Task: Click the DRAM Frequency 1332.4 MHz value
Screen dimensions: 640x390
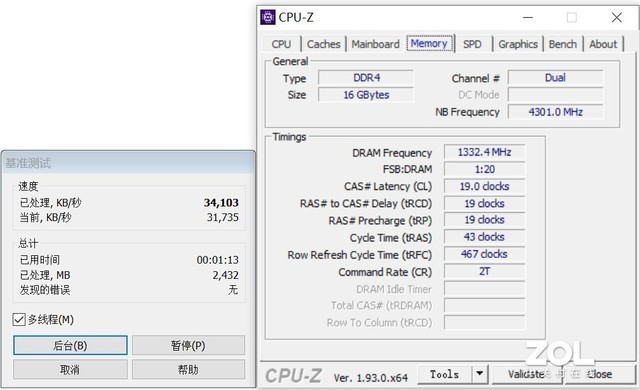Action: pos(484,152)
